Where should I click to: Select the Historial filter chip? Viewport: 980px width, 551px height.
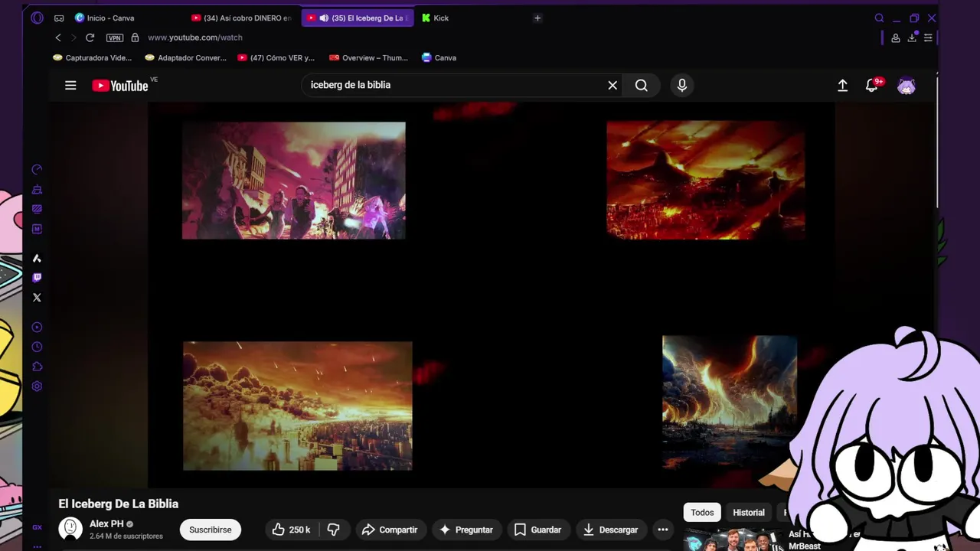(x=749, y=513)
